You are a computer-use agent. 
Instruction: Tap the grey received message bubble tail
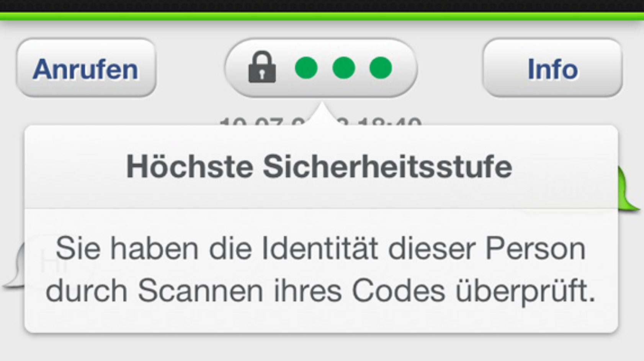(x=13, y=268)
